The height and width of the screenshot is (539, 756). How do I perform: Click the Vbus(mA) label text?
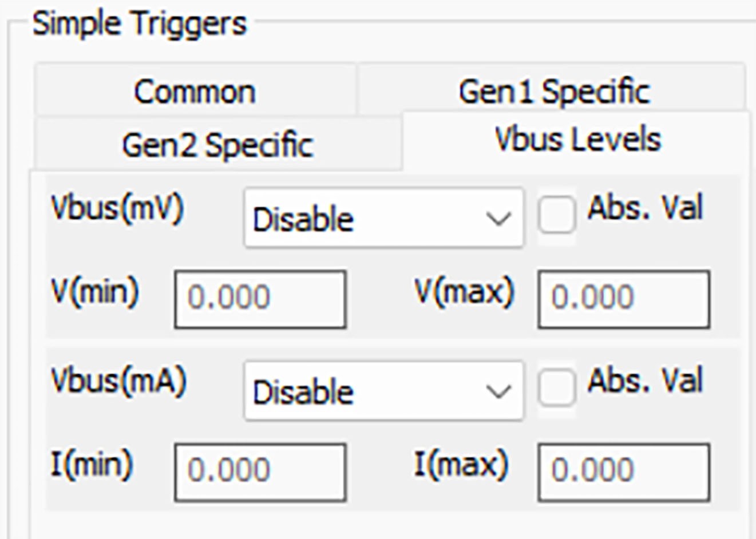pyautogui.click(x=118, y=381)
